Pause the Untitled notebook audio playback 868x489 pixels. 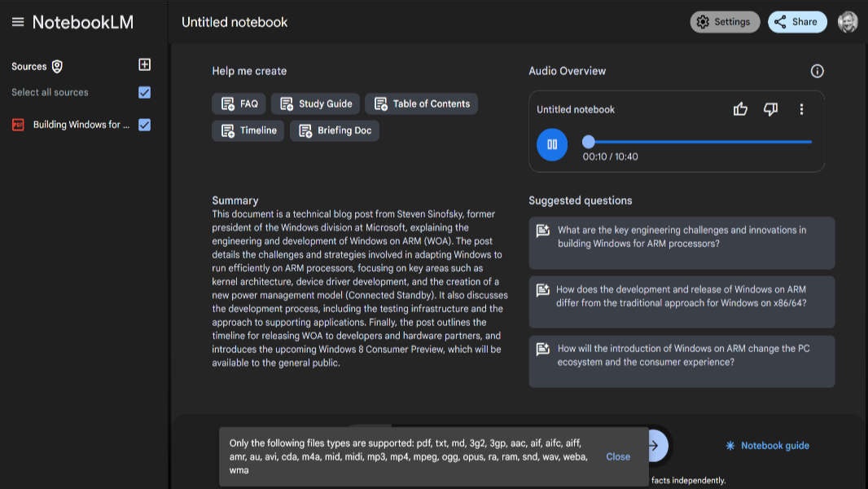[552, 144]
